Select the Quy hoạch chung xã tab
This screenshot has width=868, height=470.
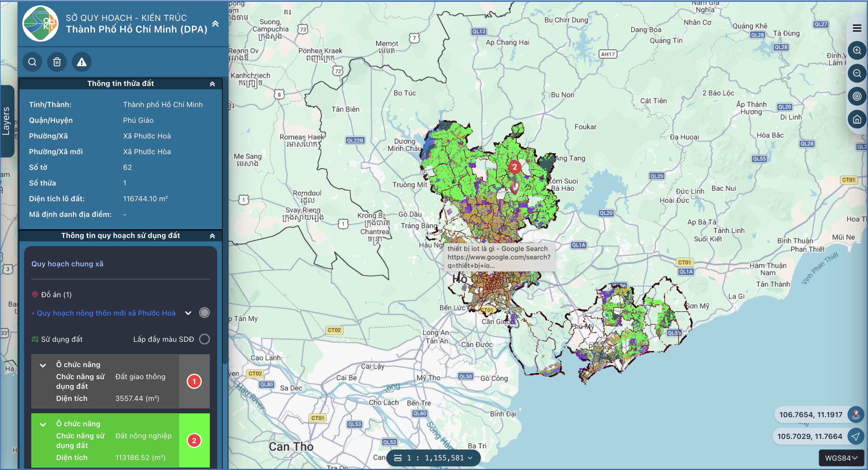pos(67,264)
